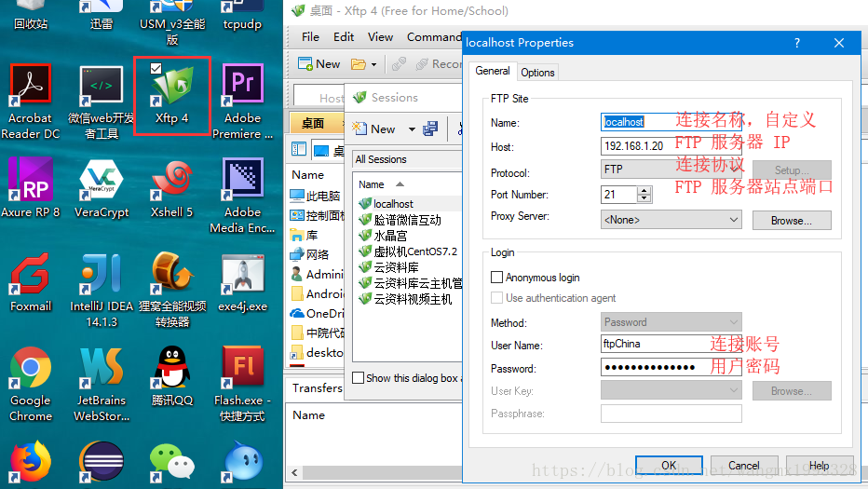This screenshot has height=489, width=868.
Task: Launch the WeChat desktop icon
Action: 172,461
